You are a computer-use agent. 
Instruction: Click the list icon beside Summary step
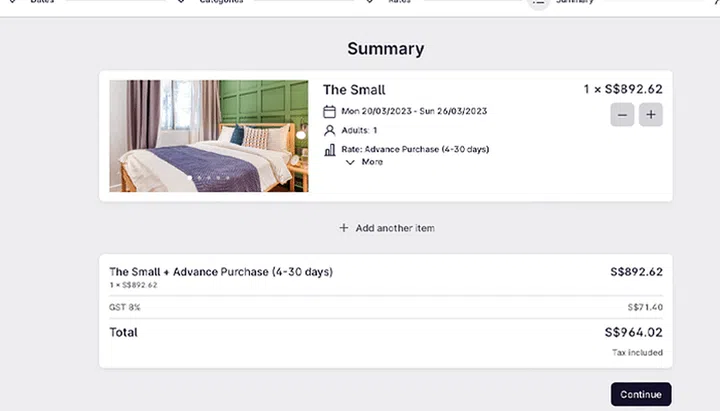click(539, 3)
